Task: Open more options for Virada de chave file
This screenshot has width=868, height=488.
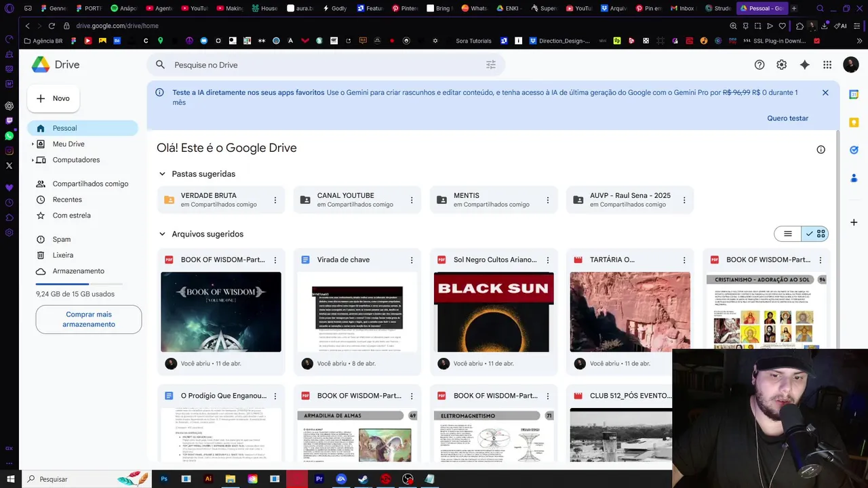Action: pos(412,260)
